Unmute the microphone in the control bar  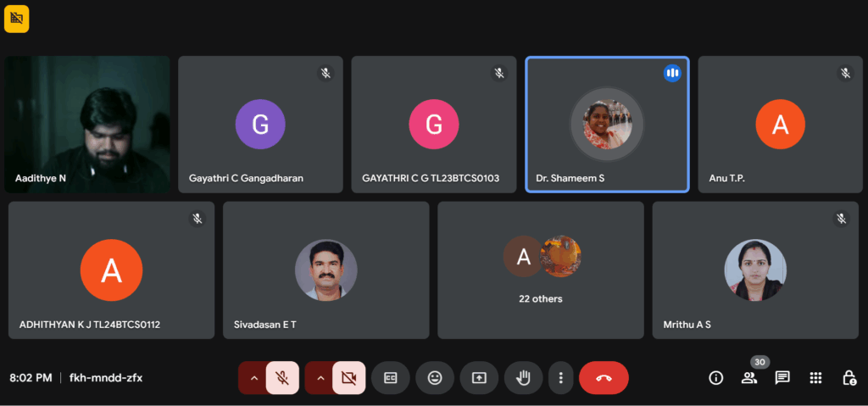pyautogui.click(x=282, y=378)
